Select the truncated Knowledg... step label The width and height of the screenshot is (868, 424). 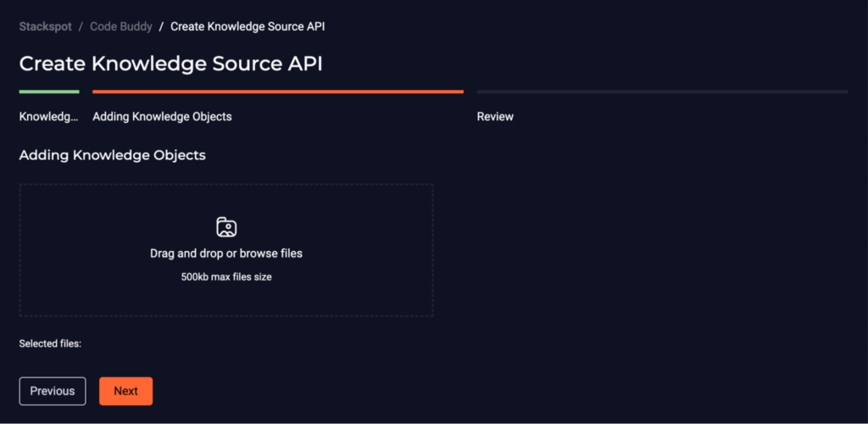click(x=49, y=117)
